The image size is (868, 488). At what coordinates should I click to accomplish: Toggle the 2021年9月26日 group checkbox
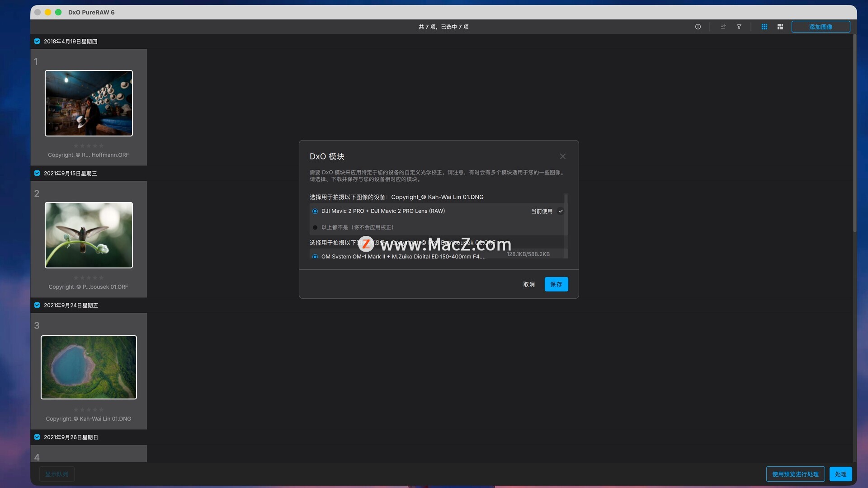tap(37, 437)
